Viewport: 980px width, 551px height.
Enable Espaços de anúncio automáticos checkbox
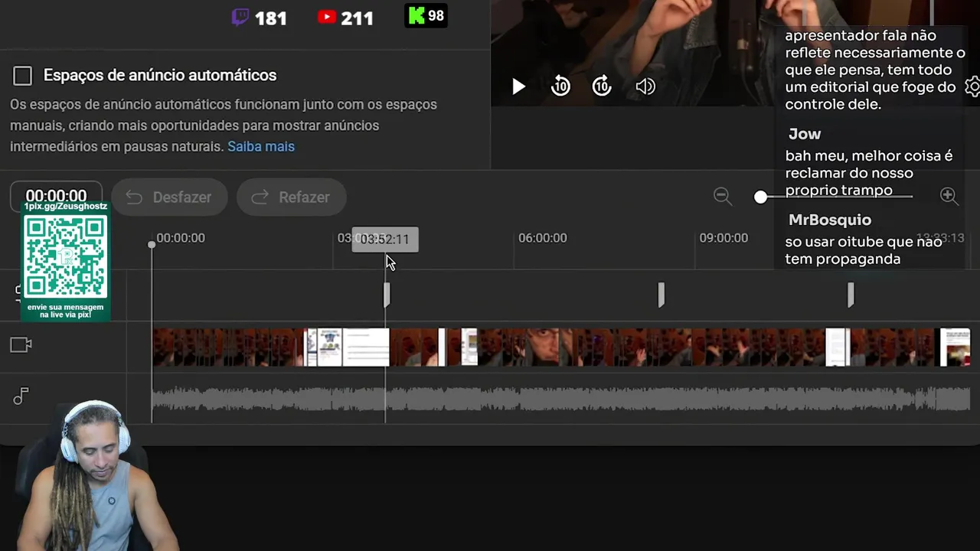[23, 75]
